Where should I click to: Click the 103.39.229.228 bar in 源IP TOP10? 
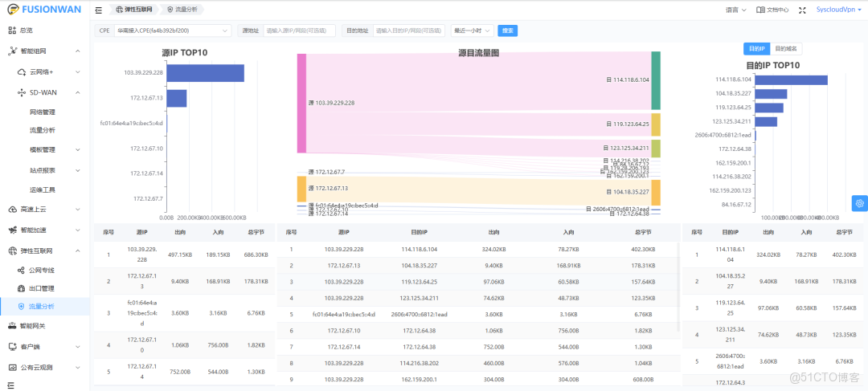tap(206, 73)
